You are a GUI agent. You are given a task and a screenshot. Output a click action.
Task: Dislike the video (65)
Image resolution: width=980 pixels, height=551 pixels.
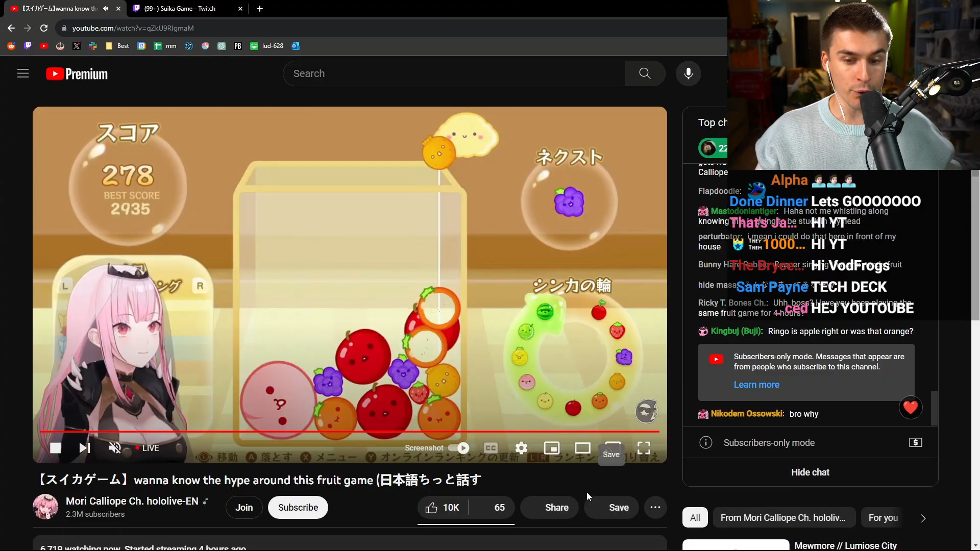coord(492,508)
